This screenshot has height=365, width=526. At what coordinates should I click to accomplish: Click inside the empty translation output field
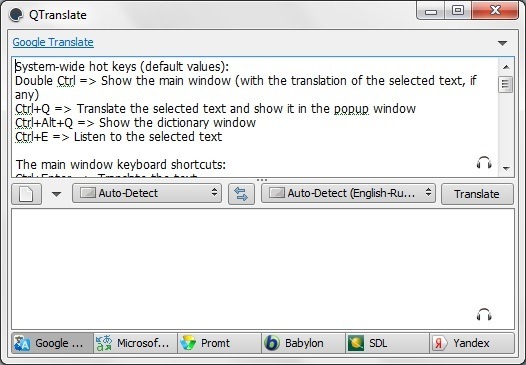263,269
